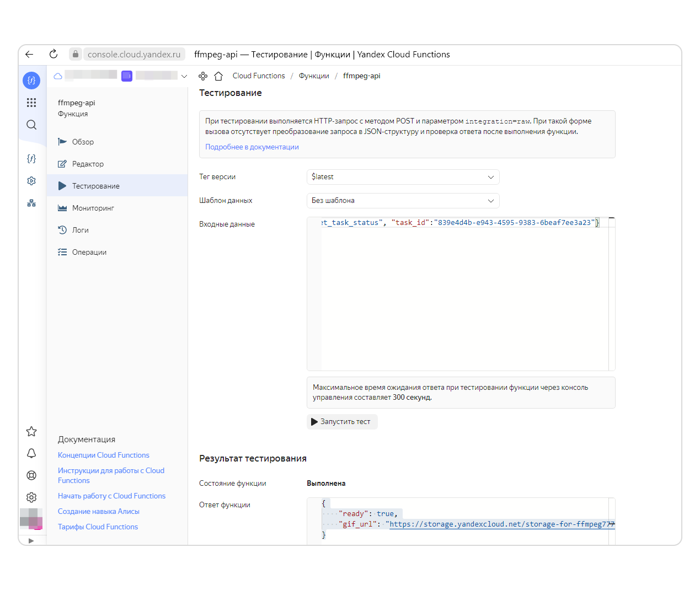Click the gif_url storage link in response
The width and height of the screenshot is (700, 590).
click(x=502, y=524)
